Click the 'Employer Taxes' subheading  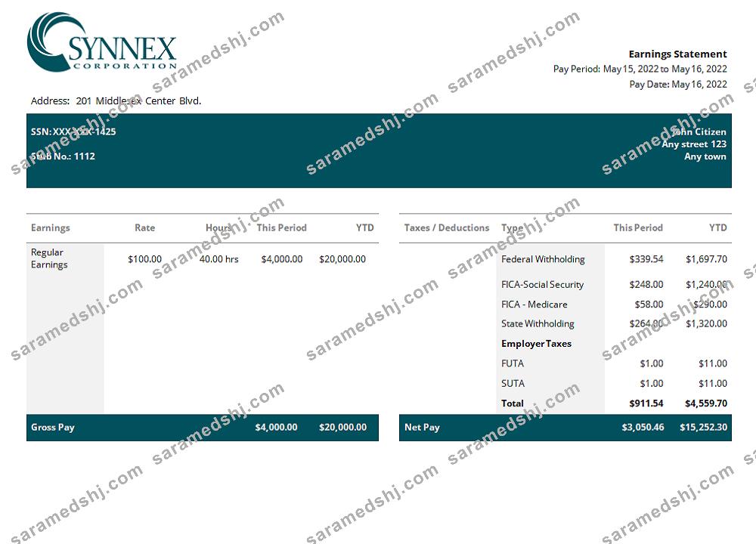tap(536, 344)
